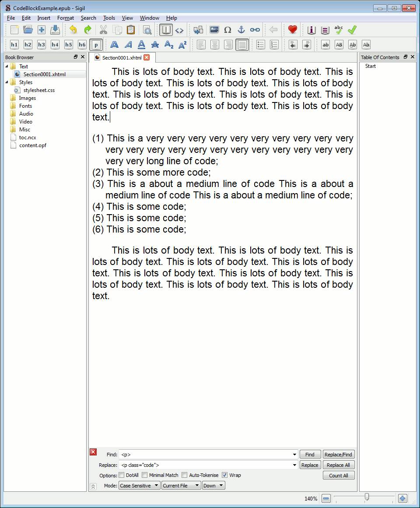The height and width of the screenshot is (508, 420).
Task: Apply strikethrough formatting
Action: pyautogui.click(x=155, y=45)
